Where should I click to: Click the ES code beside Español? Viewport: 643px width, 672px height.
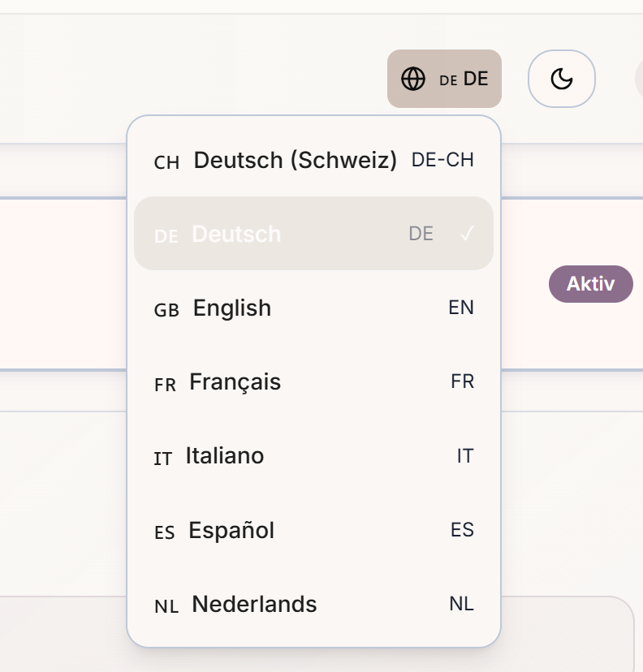click(461, 530)
